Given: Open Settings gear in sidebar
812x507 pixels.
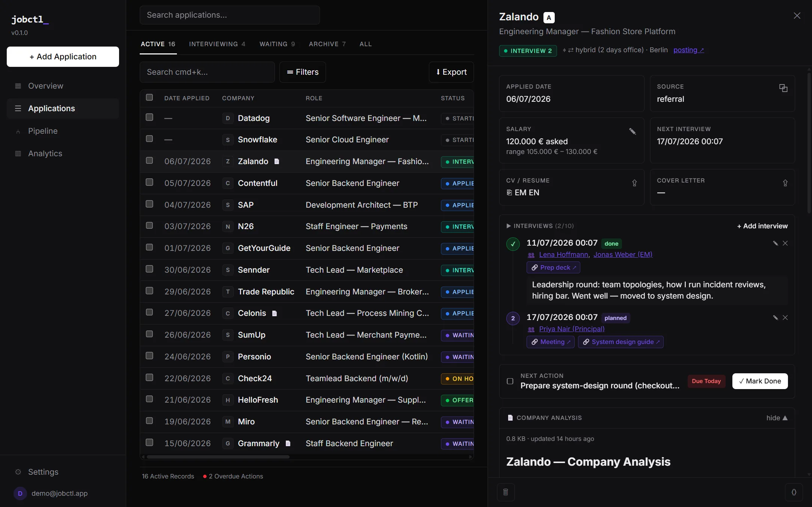Looking at the screenshot, I should tap(18, 472).
